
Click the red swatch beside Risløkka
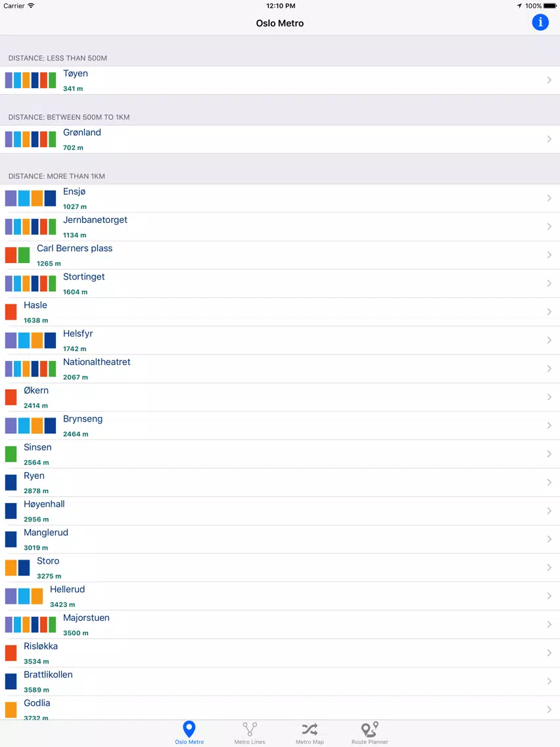tap(11, 653)
